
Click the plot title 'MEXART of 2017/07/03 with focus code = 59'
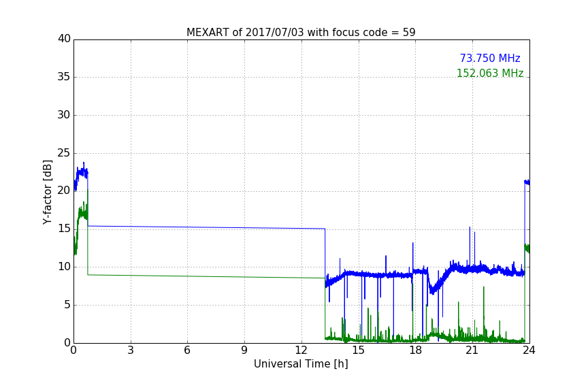click(301, 33)
